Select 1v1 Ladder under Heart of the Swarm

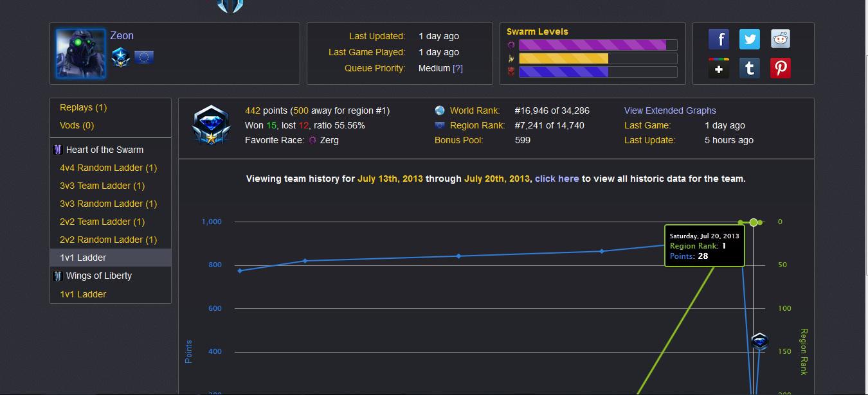(x=111, y=258)
